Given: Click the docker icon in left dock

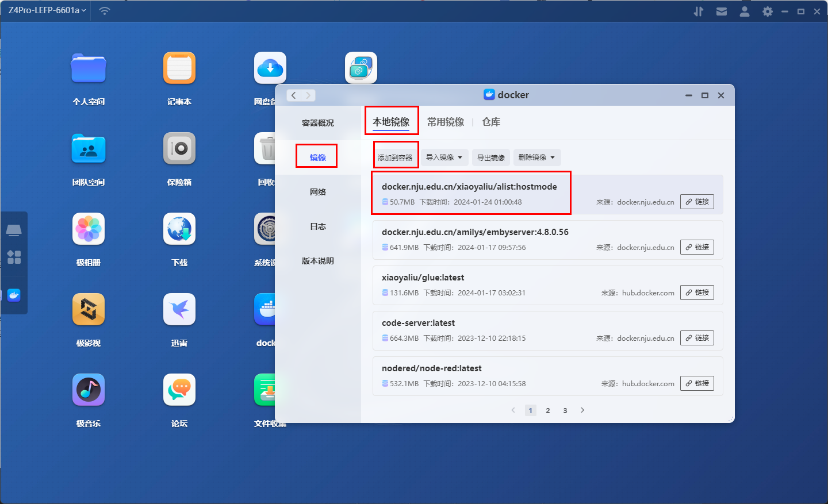Looking at the screenshot, I should point(14,295).
